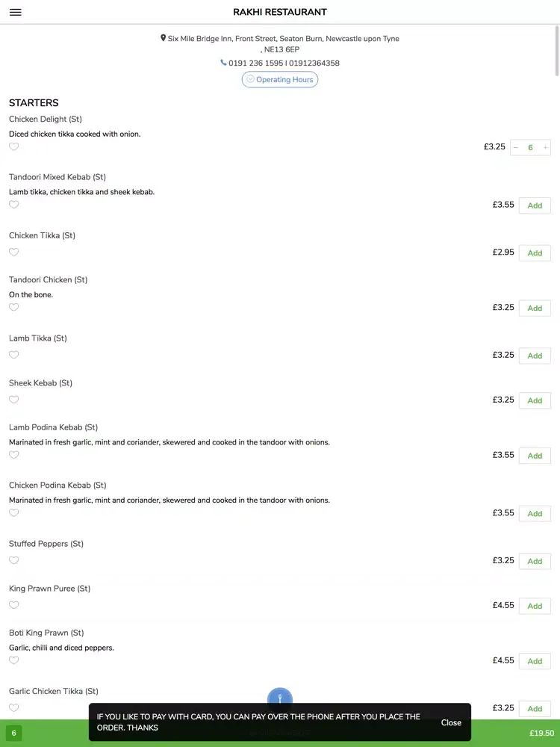
Task: Favorite Tandoori Mixed Kebab heart icon
Action: point(13,205)
